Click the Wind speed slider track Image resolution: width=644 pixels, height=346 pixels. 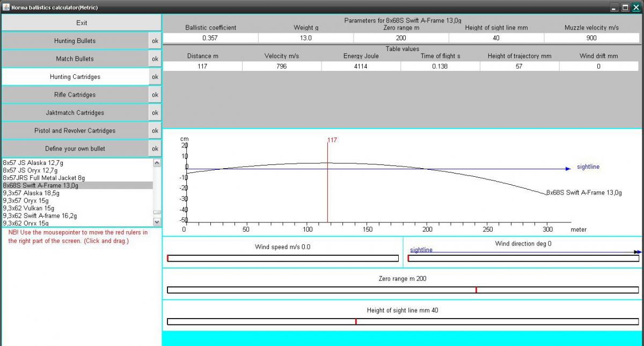283,258
